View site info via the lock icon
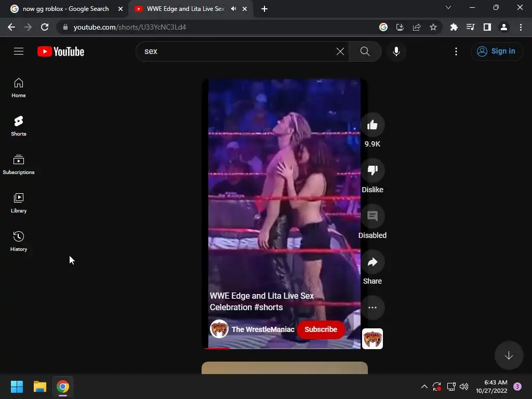Viewport: 532px width, 399px height. pos(65,27)
